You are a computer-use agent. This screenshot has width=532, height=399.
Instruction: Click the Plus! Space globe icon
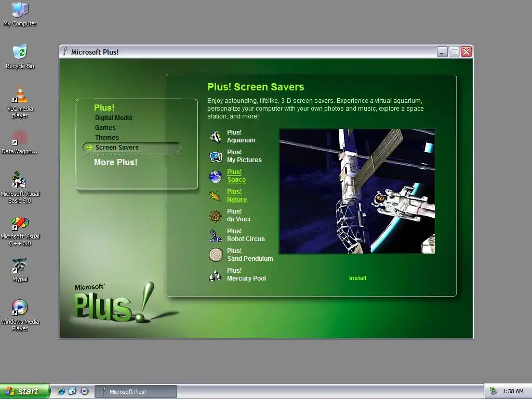coord(216,176)
